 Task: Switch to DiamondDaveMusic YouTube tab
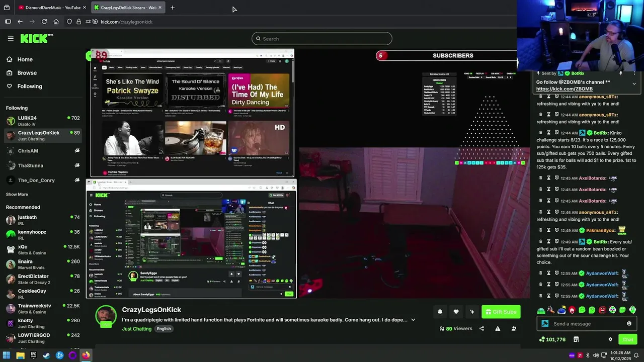[x=51, y=8]
